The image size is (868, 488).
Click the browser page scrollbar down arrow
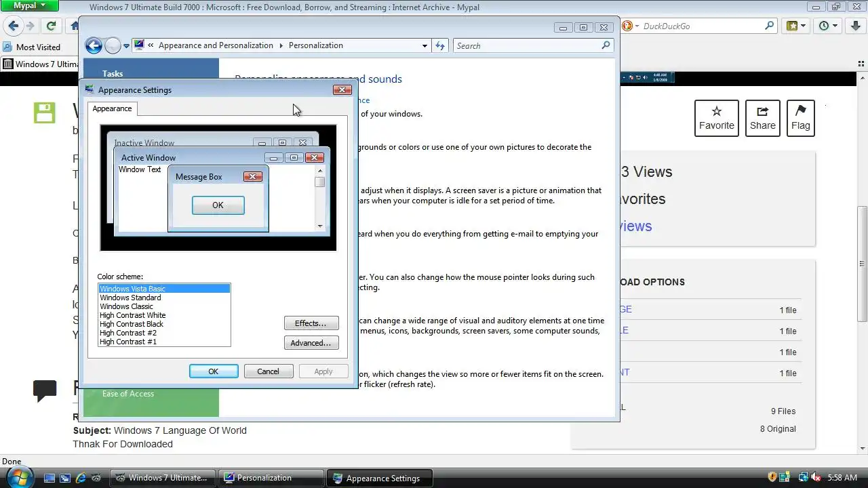tap(863, 449)
